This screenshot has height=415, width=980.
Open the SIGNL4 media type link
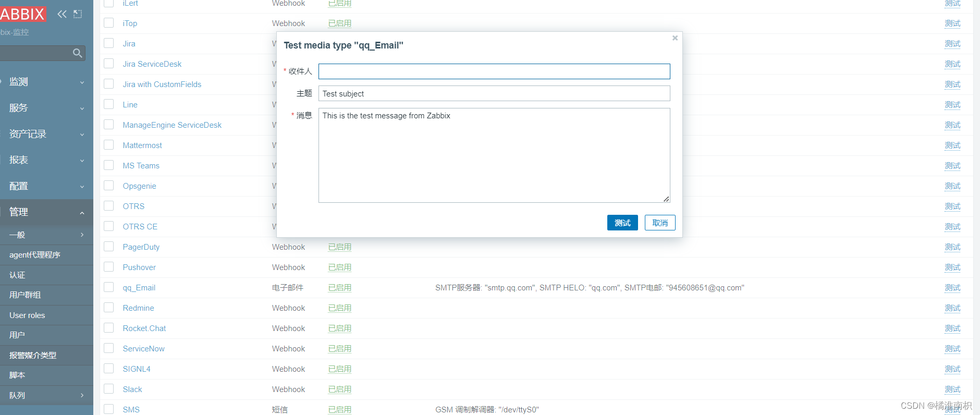pyautogui.click(x=137, y=369)
